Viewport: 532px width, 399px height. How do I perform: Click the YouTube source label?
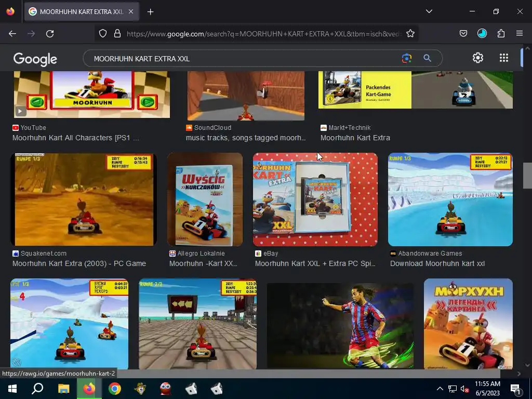pyautogui.click(x=33, y=128)
